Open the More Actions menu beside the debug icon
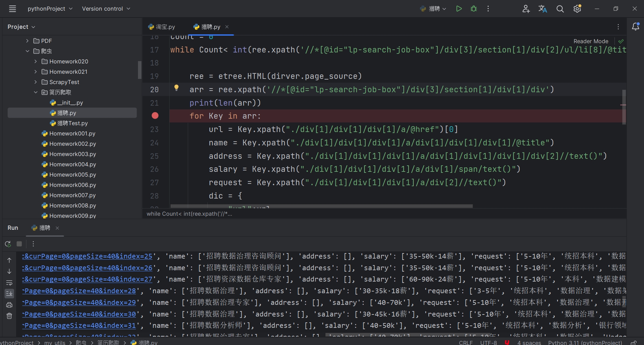644x345 pixels. tap(488, 9)
